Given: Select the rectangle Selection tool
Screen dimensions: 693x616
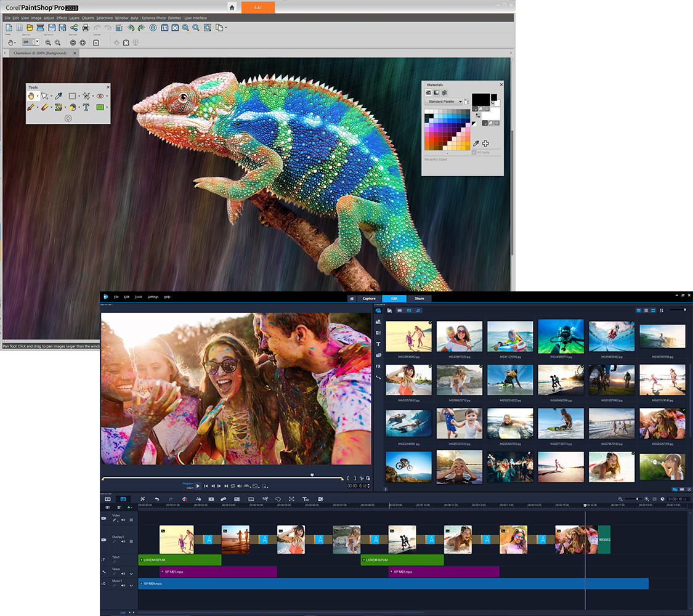Looking at the screenshot, I should click(x=72, y=96).
